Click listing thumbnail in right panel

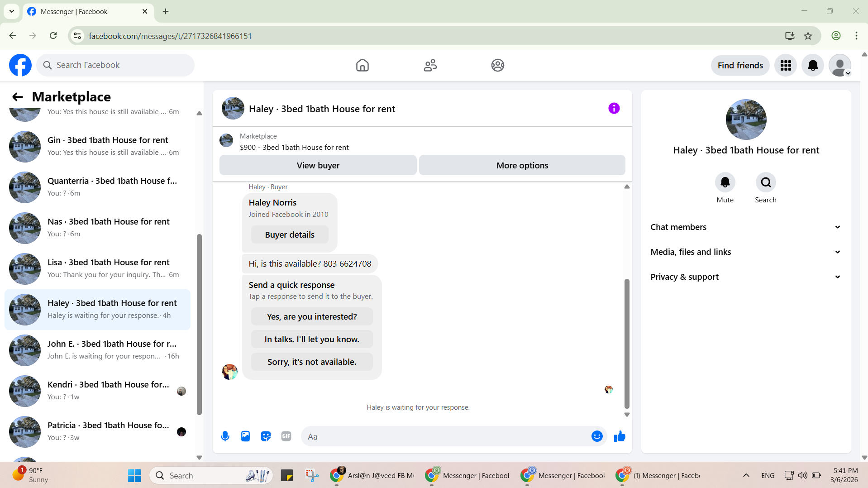pyautogui.click(x=746, y=120)
